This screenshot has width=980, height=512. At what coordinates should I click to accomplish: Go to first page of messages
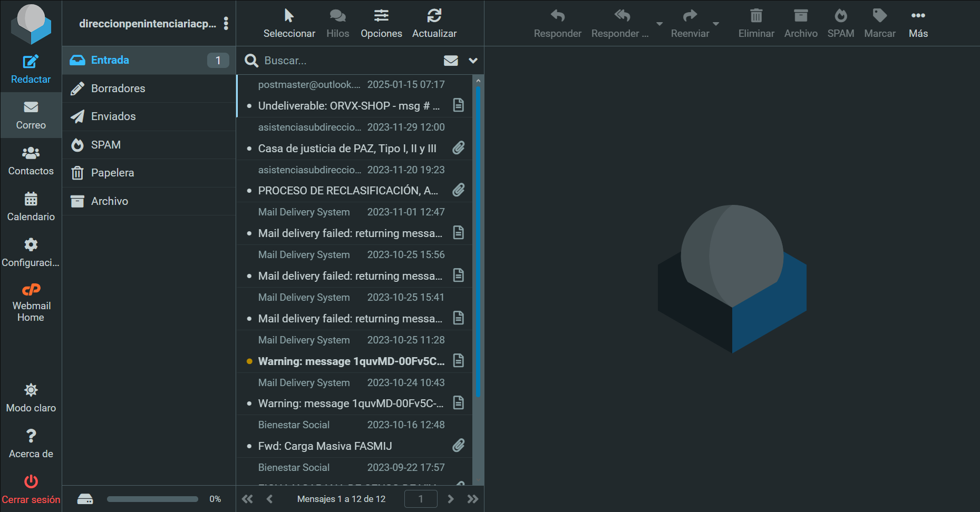(247, 499)
